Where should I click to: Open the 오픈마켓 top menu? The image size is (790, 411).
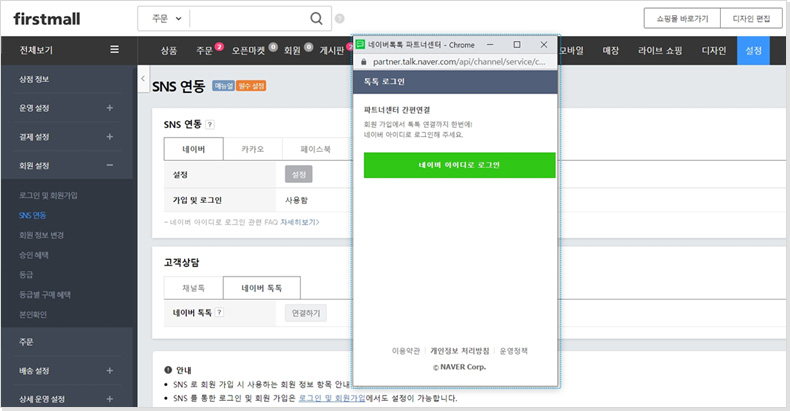(248, 50)
